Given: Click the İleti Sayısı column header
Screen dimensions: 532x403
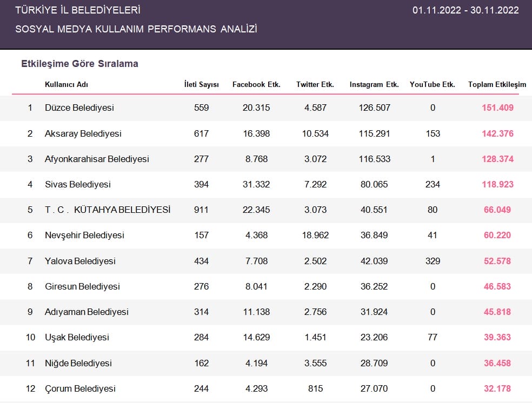Looking at the screenshot, I should (202, 84).
